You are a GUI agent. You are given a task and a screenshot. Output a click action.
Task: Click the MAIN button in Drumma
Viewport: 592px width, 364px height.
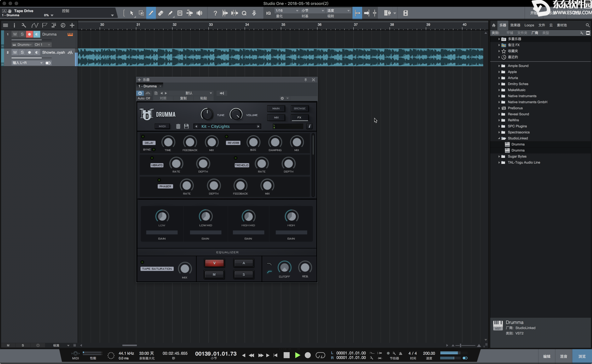pyautogui.click(x=276, y=108)
